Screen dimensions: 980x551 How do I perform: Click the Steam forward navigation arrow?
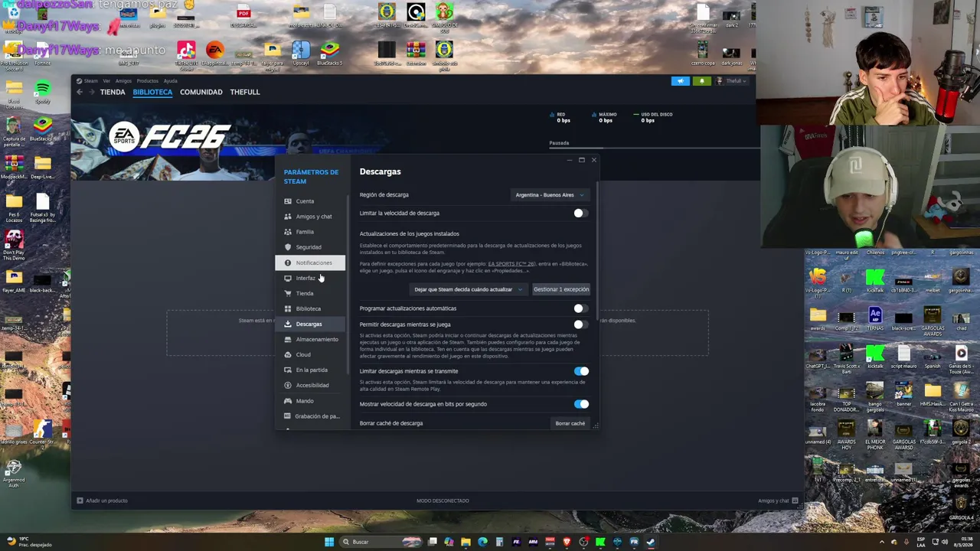point(92,92)
